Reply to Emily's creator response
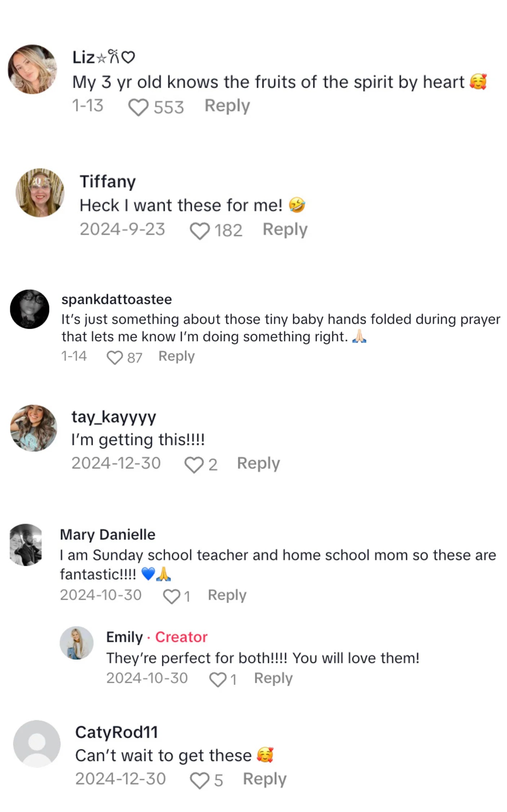This screenshot has height=812, width=507. (x=273, y=678)
